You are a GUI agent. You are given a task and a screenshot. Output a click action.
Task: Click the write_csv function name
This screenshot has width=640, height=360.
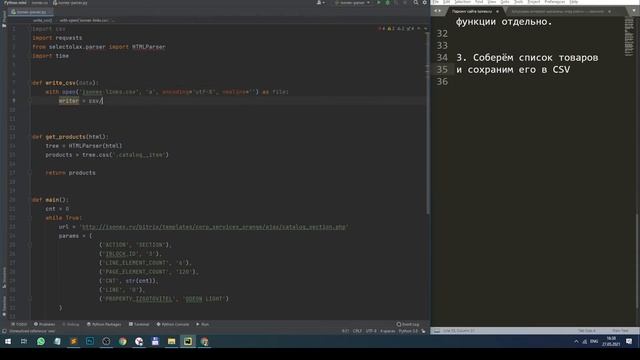(x=60, y=83)
